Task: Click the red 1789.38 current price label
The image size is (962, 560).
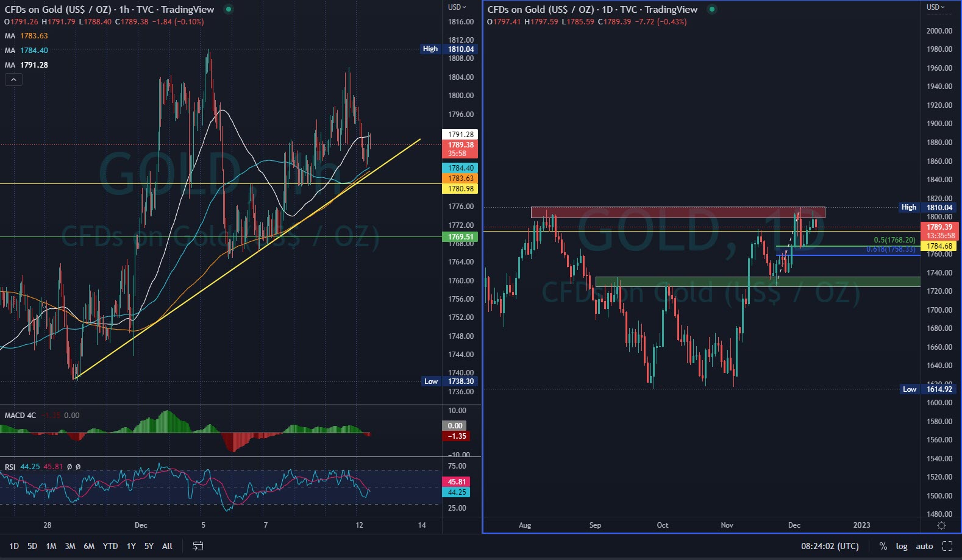Action: pyautogui.click(x=460, y=149)
